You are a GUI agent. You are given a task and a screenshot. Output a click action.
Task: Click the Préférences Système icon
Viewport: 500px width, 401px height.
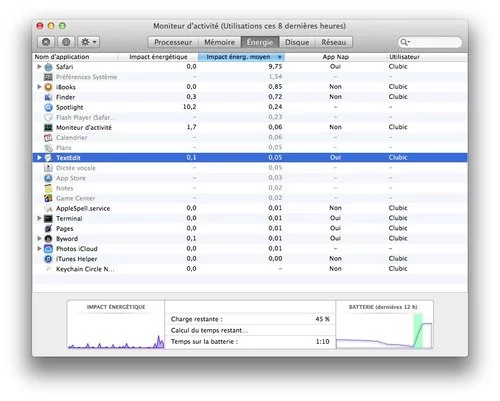point(49,77)
